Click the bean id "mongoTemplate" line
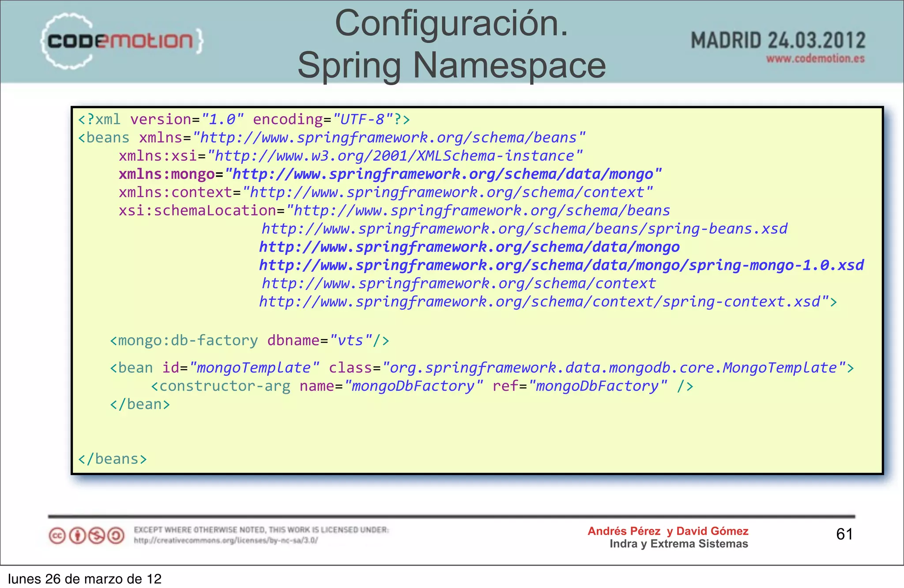Viewport: 904px width, 588px height. point(482,368)
